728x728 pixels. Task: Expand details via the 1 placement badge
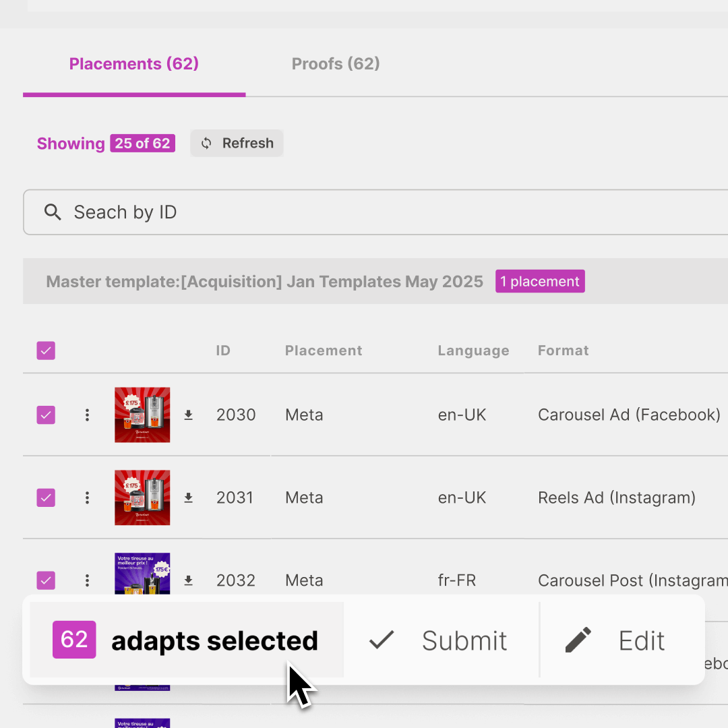[x=540, y=281]
